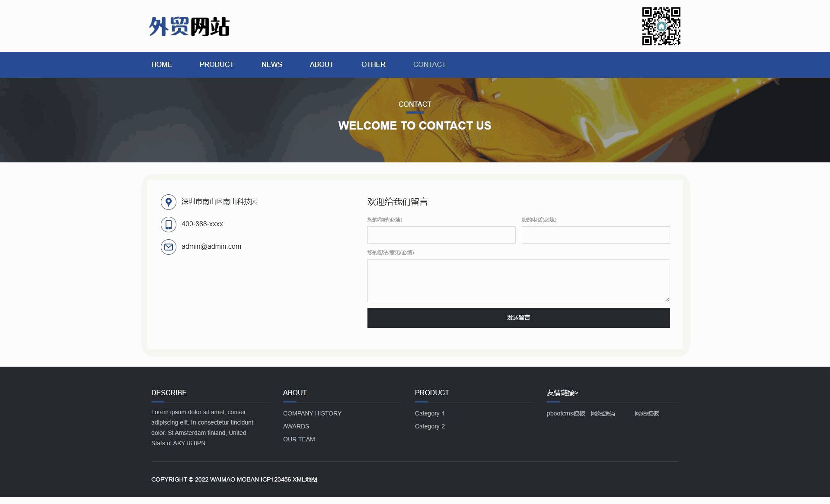The image size is (830, 504).
Task: Click the QR code image
Action: coord(661,26)
